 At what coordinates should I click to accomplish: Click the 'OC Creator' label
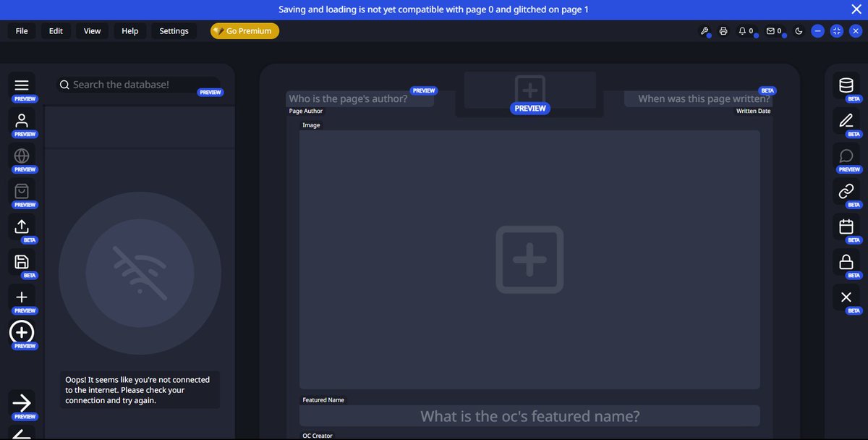pyautogui.click(x=318, y=436)
